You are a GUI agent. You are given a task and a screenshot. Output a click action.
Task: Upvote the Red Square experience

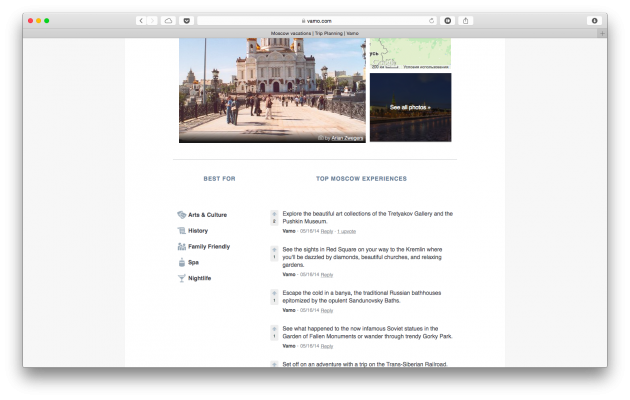(274, 250)
